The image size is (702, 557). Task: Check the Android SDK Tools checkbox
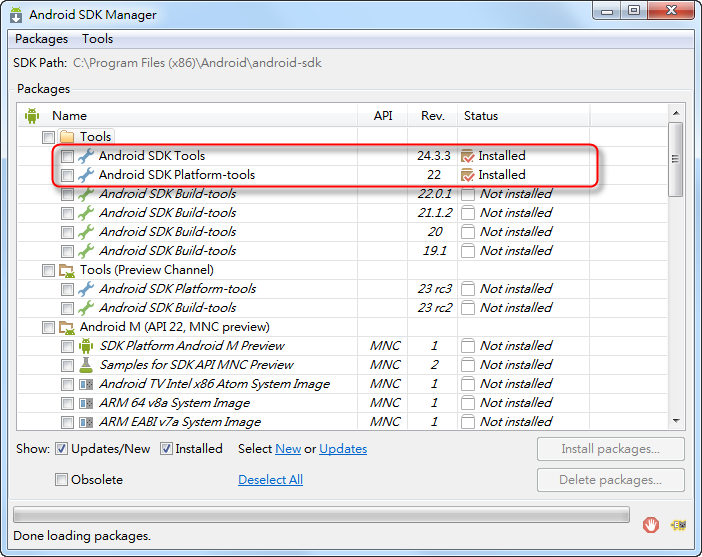pos(67,156)
